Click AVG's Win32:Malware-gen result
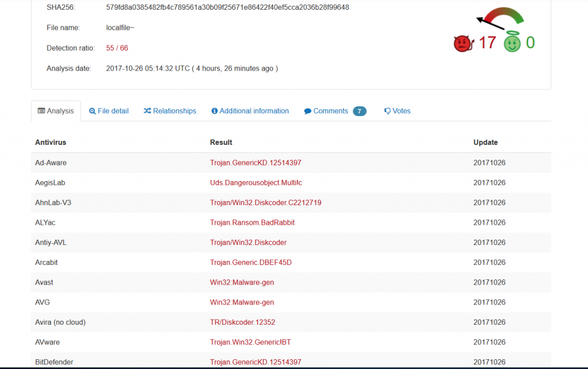Screen dimensions: 588x369 (x=242, y=302)
